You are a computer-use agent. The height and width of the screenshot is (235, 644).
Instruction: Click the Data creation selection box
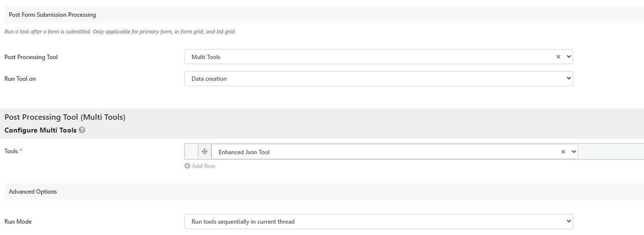pyautogui.click(x=379, y=78)
